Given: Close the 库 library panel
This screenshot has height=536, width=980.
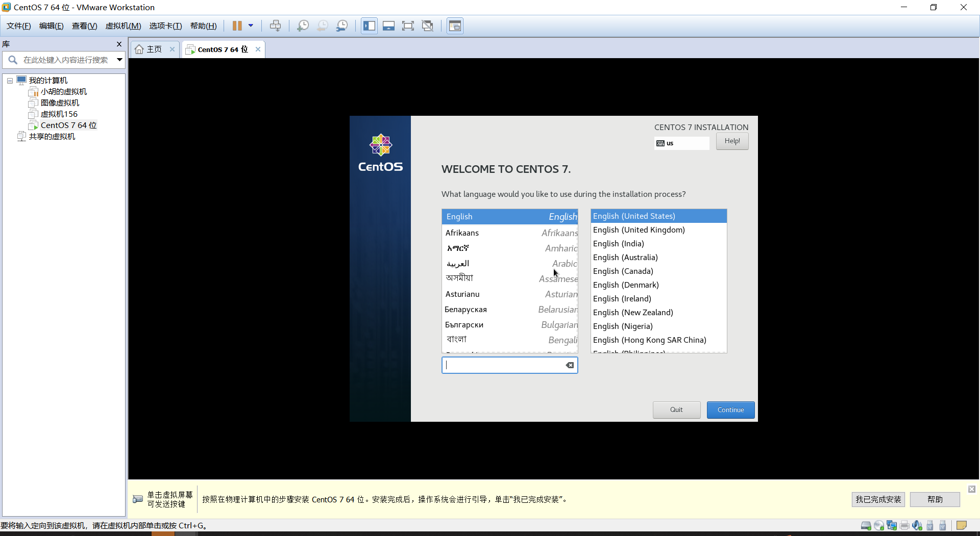Looking at the screenshot, I should click(119, 44).
